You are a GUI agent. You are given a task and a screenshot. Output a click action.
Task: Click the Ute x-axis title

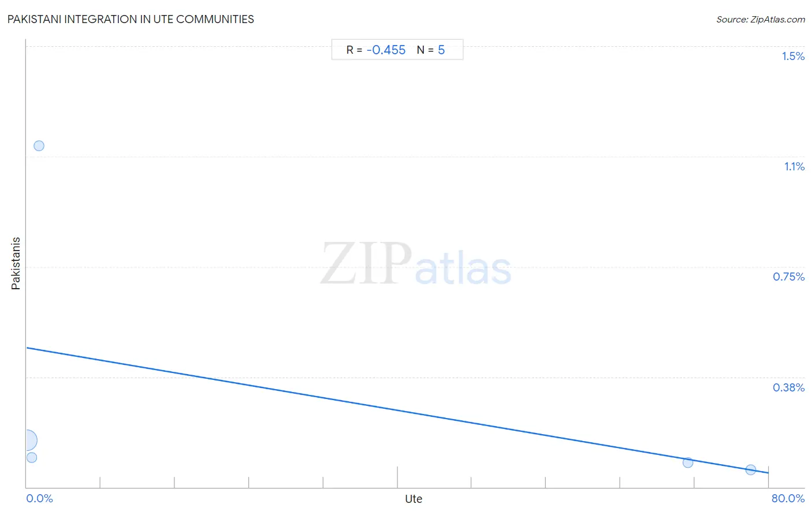[x=414, y=499]
